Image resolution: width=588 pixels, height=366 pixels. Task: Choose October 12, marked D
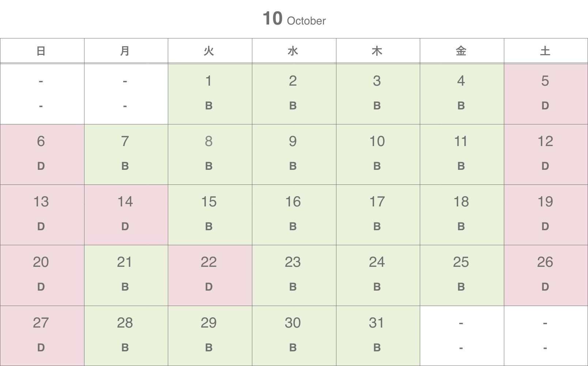[x=546, y=154]
